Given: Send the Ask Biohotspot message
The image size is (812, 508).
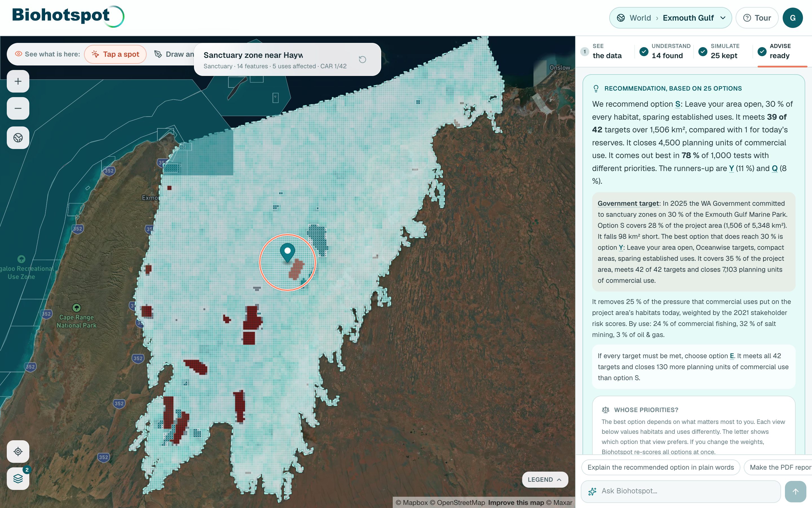Looking at the screenshot, I should tap(796, 492).
